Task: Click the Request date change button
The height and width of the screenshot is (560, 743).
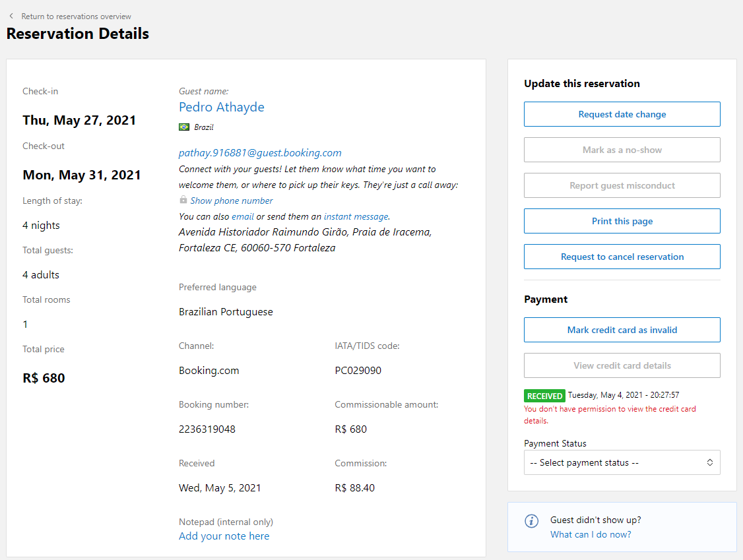Action: pos(622,114)
